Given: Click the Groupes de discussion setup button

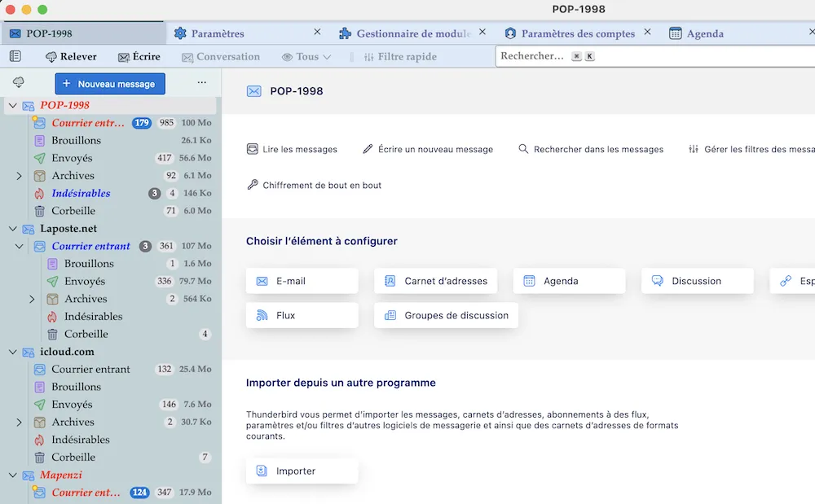Looking at the screenshot, I should tap(446, 315).
